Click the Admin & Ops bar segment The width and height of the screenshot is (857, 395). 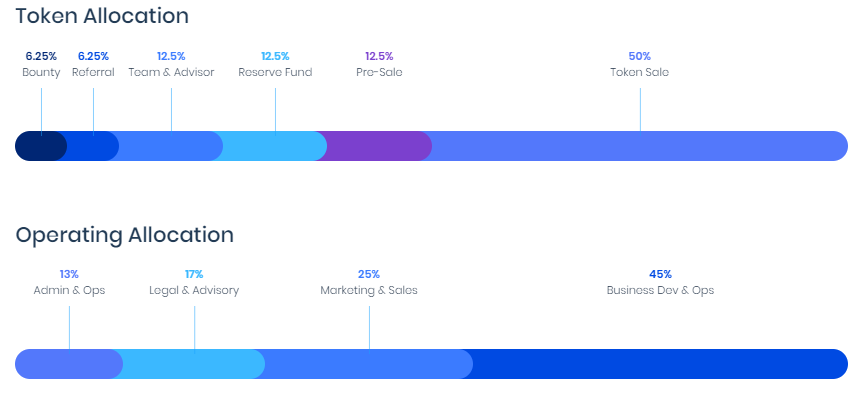(69, 364)
